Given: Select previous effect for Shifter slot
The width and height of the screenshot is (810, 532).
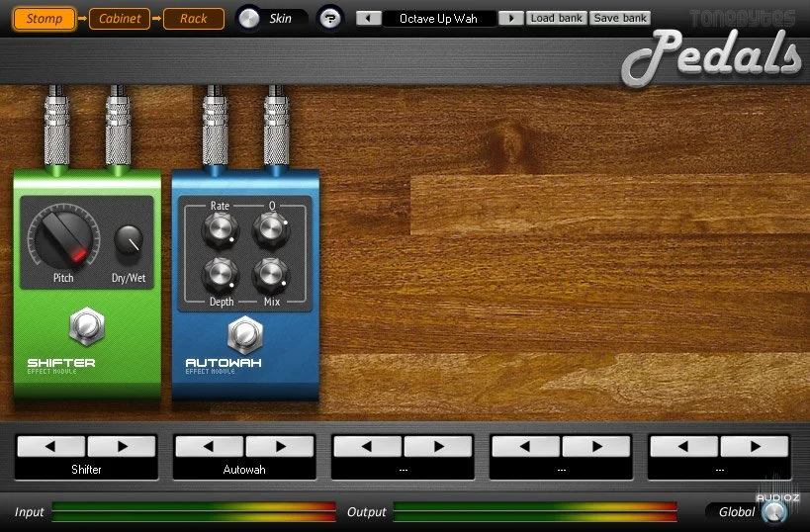Looking at the screenshot, I should point(51,446).
